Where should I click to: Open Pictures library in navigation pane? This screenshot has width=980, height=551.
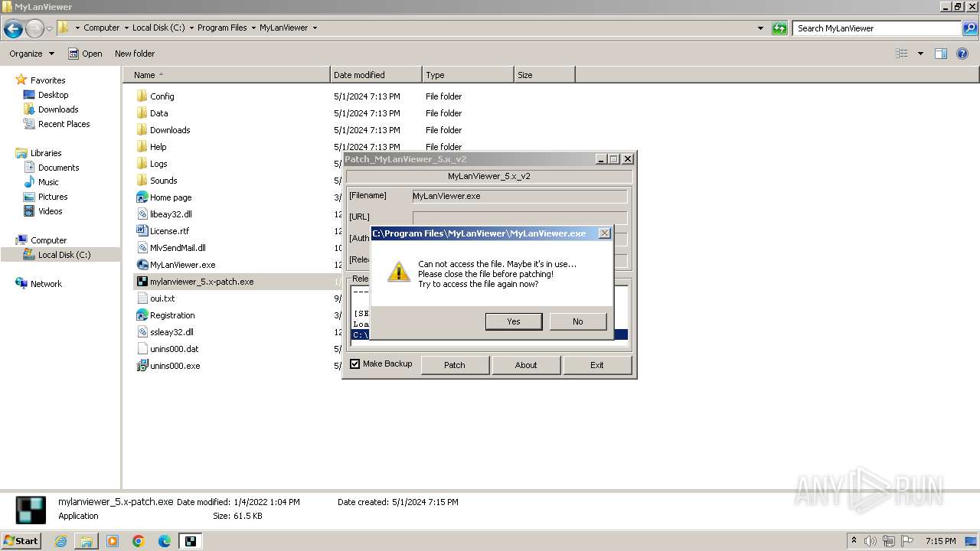53,197
